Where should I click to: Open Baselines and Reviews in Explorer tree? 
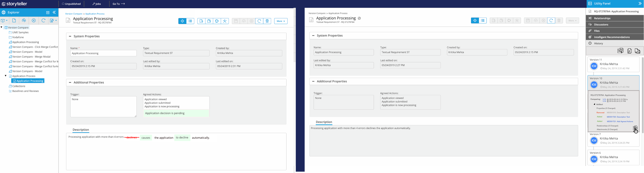pyautogui.click(x=24, y=91)
